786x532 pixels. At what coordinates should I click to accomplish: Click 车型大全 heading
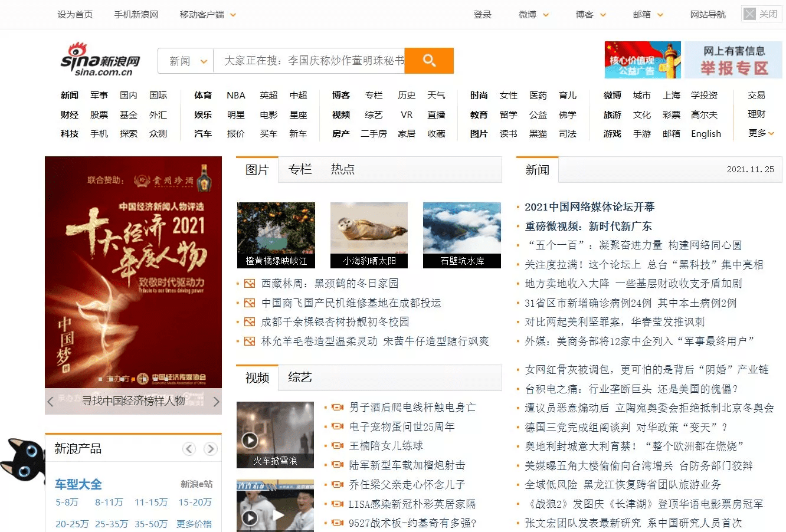[x=78, y=484]
